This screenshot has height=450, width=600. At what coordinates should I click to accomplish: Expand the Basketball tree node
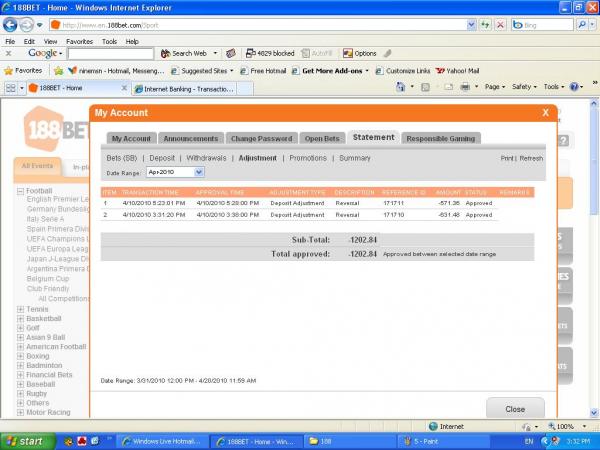20,318
